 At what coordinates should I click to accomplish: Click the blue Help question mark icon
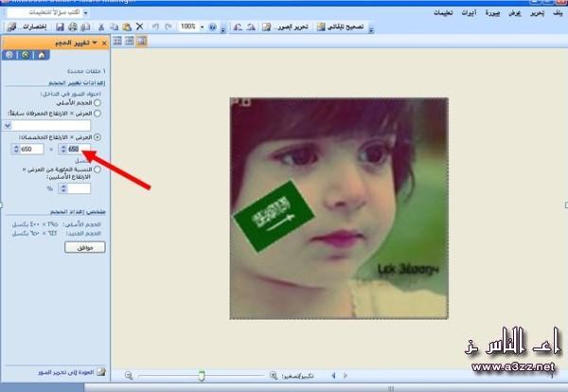[213, 27]
